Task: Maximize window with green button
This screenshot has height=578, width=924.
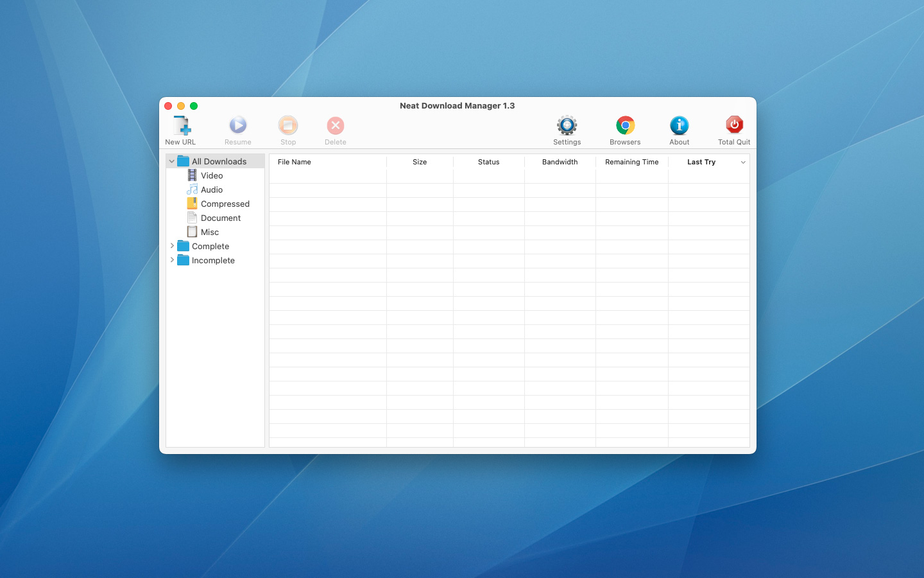Action: click(x=194, y=106)
